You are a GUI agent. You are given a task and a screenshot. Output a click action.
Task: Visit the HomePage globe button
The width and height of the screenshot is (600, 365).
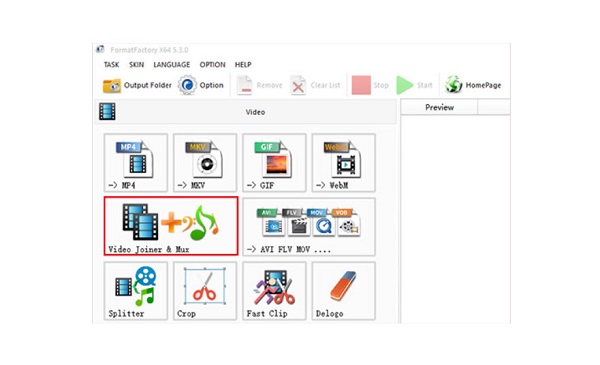(x=473, y=85)
